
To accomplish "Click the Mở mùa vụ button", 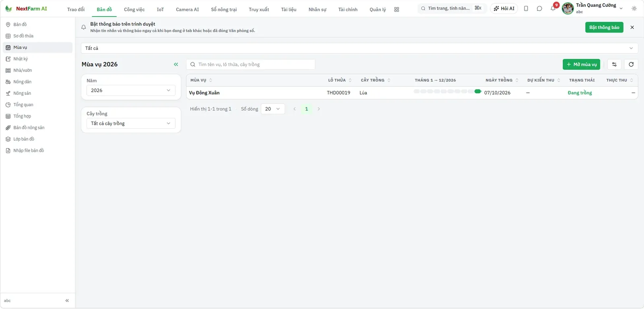I will [x=581, y=64].
